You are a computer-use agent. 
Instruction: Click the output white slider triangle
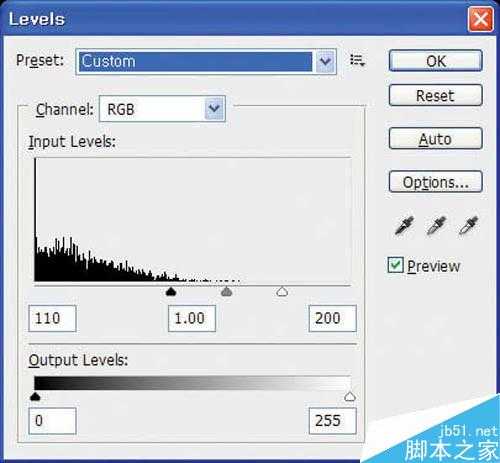(350, 397)
